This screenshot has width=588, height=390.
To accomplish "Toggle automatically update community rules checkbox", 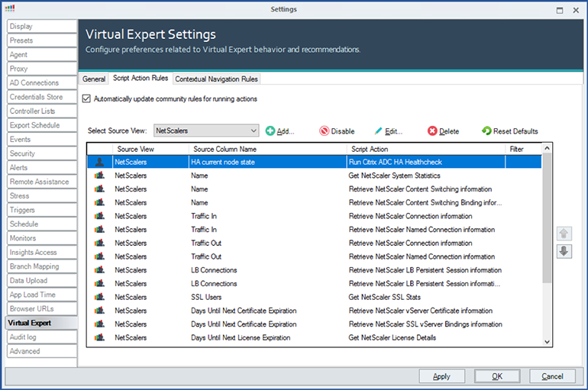I will point(86,98).
